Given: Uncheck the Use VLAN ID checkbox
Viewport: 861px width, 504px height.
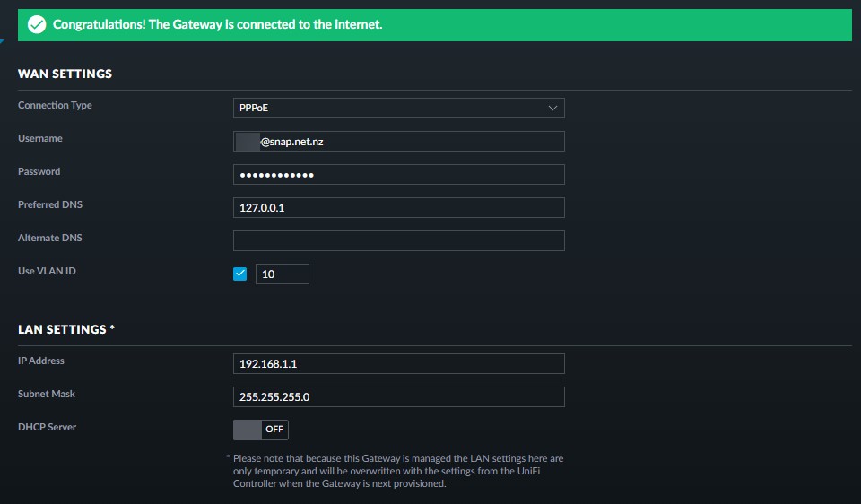Looking at the screenshot, I should point(239,274).
